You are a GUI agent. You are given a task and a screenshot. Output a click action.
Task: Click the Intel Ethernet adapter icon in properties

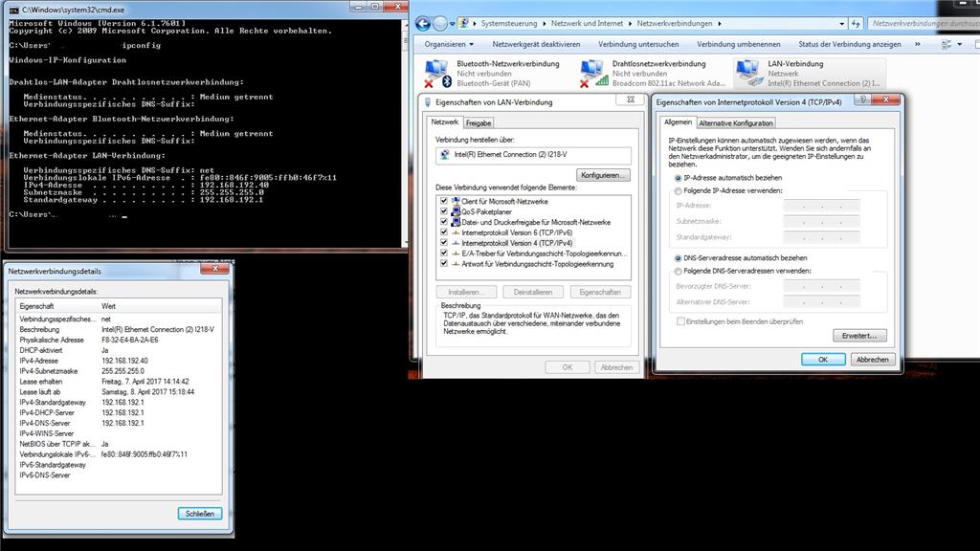pyautogui.click(x=445, y=154)
